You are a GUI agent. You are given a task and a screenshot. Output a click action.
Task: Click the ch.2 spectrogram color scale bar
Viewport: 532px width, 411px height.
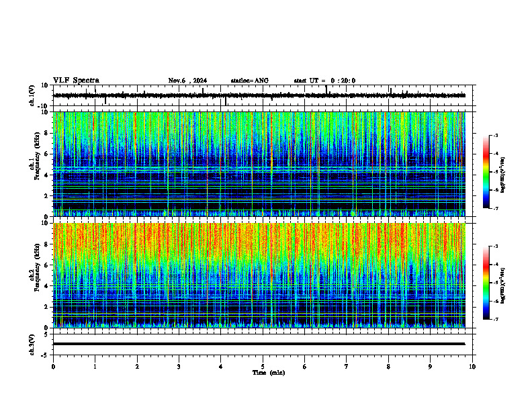(x=486, y=283)
